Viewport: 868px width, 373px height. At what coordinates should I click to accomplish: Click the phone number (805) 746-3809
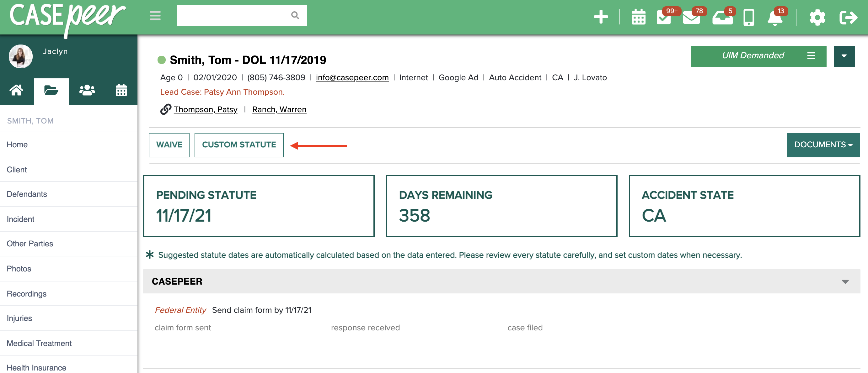tap(276, 77)
